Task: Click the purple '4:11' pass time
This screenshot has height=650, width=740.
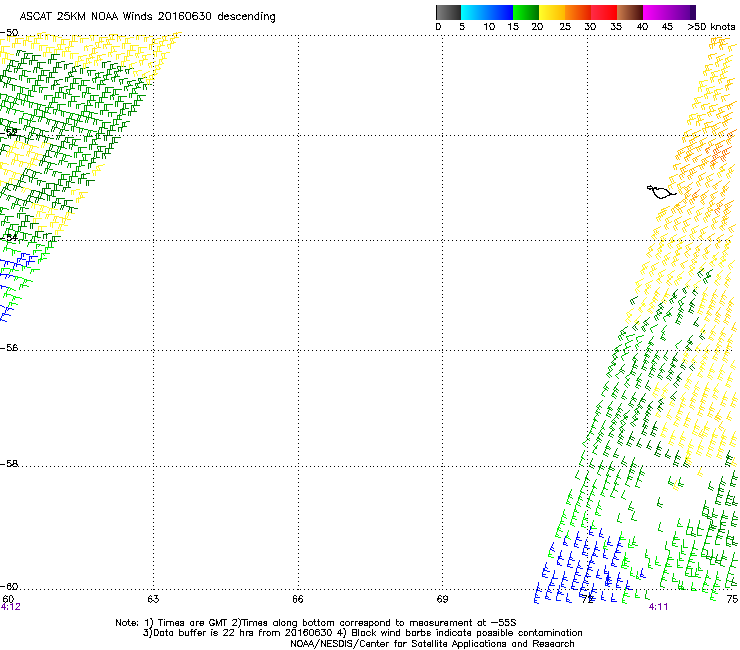Action: tap(658, 607)
